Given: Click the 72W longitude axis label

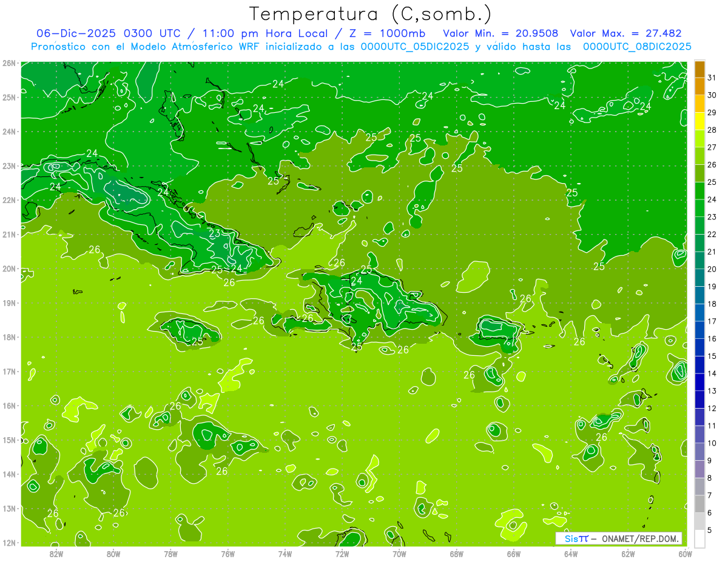Looking at the screenshot, I should [342, 554].
